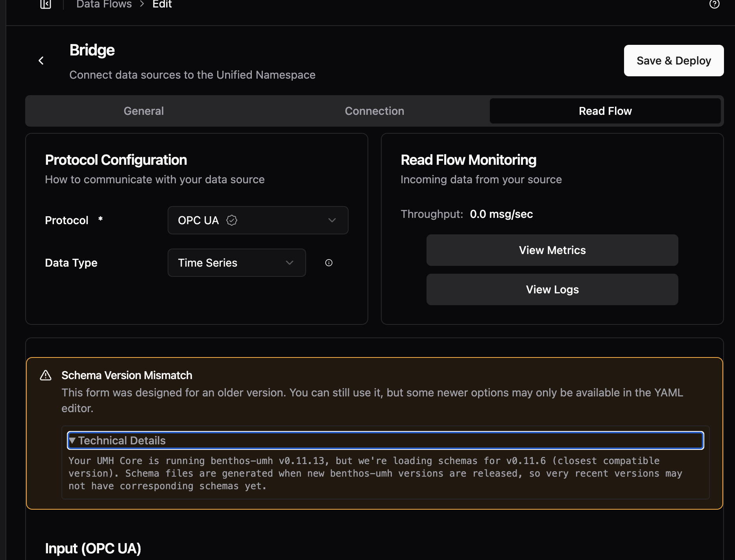Open View Metrics

(x=552, y=250)
